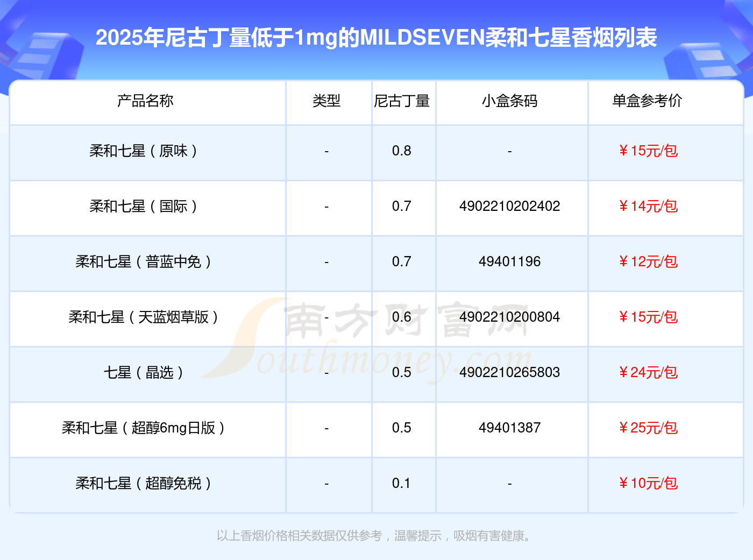Click the 类型 dash in 国际 row

[x=326, y=207]
